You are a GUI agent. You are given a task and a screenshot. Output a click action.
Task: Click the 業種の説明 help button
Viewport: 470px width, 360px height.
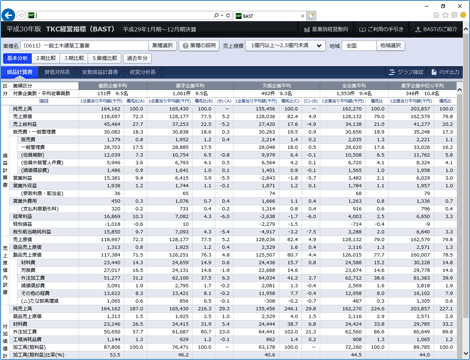[x=199, y=45]
